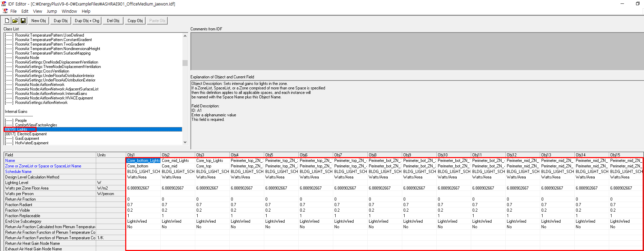This screenshot has width=644, height=251.
Task: Click Fraction Radiant 0.7 in Obj3
Action: 212,205
